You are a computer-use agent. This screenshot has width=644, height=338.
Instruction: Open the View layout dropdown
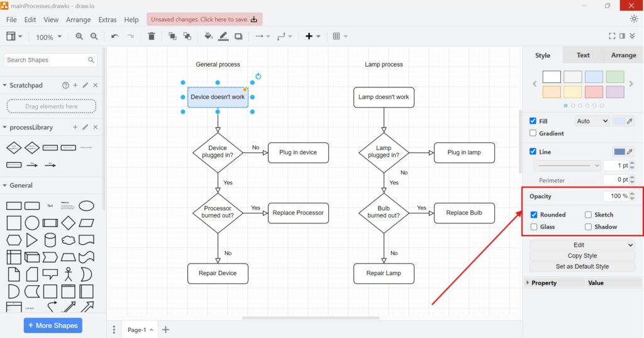tap(14, 36)
